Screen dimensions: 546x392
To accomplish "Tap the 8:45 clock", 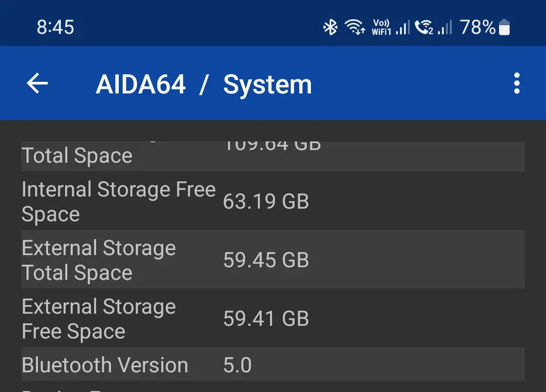I will [56, 27].
